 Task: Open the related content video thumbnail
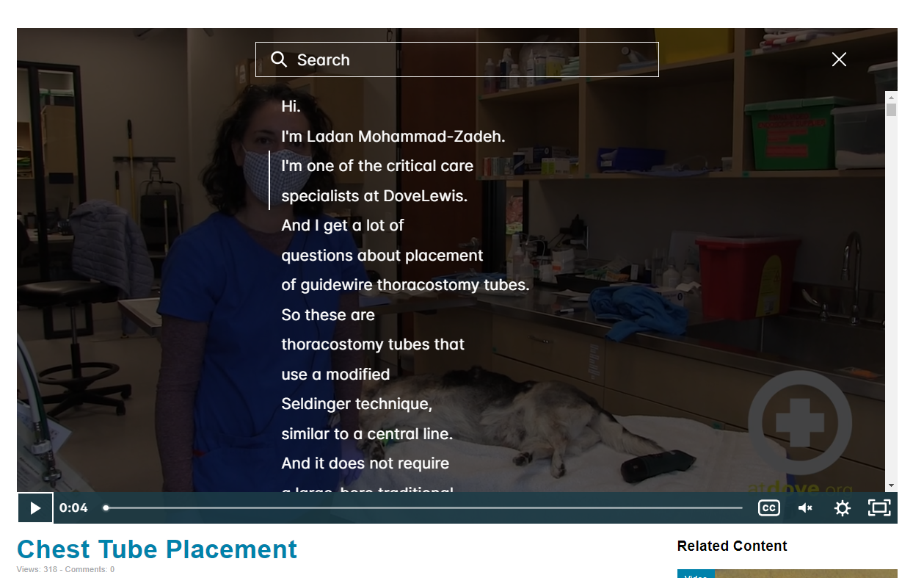pos(787,574)
